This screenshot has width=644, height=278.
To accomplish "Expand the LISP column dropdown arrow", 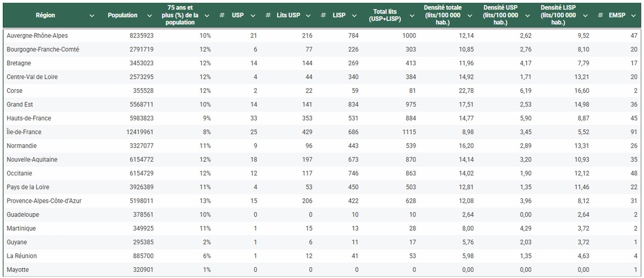I will pos(354,16).
